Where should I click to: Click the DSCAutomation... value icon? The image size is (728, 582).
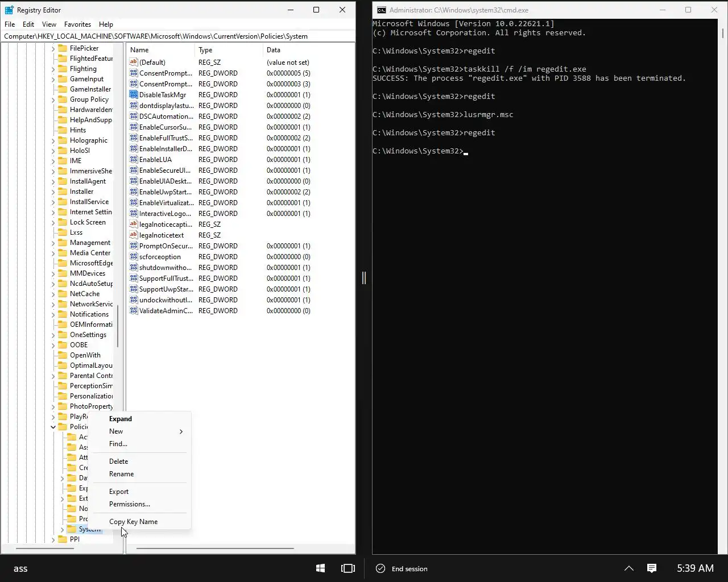point(134,116)
